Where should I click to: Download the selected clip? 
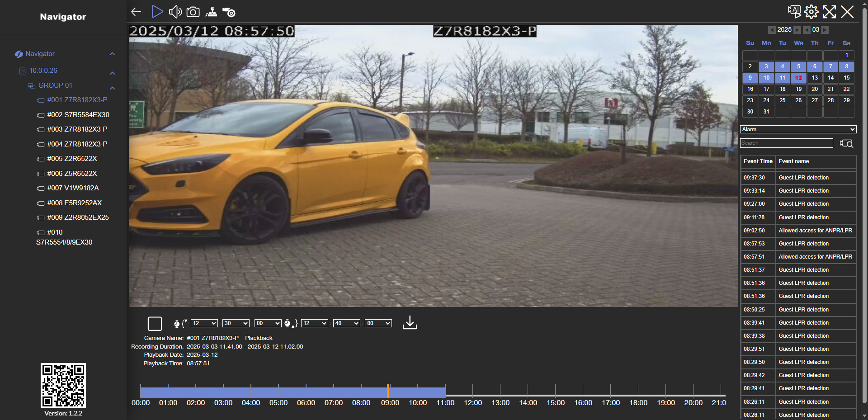click(x=410, y=323)
